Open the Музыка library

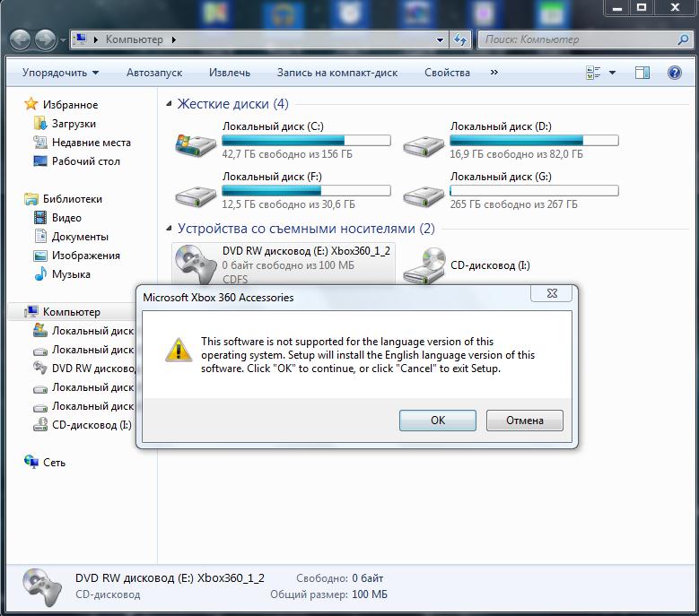point(71,274)
